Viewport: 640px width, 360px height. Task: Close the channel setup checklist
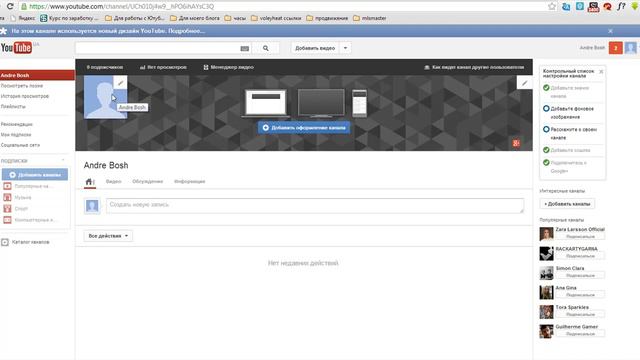(601, 71)
